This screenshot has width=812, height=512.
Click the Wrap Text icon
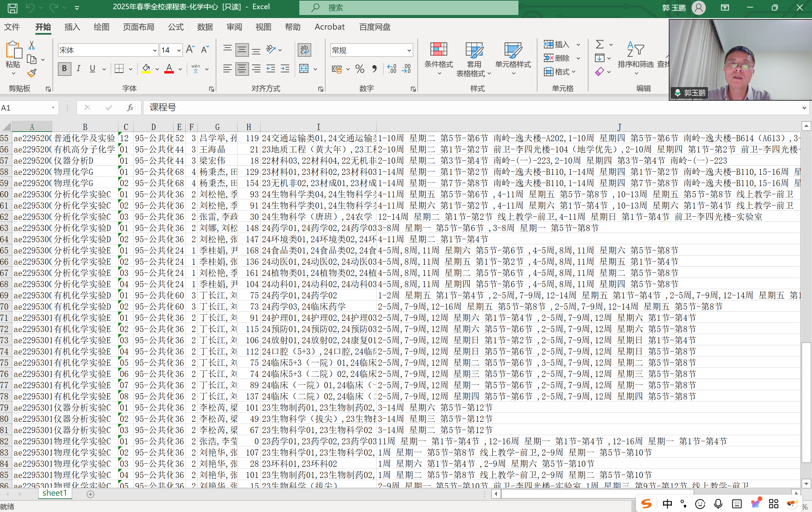point(304,50)
